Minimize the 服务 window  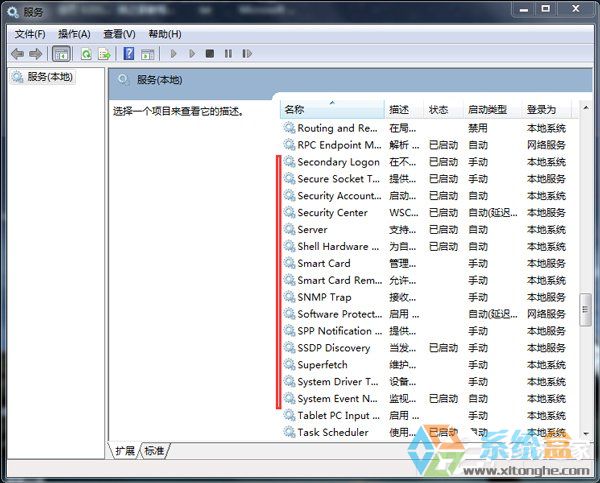click(524, 9)
